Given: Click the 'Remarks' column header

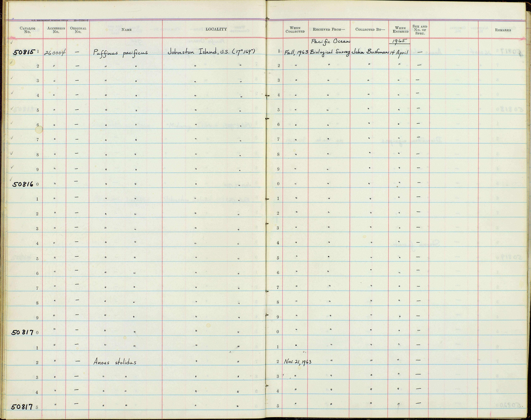Looking at the screenshot, I should [x=503, y=30].
